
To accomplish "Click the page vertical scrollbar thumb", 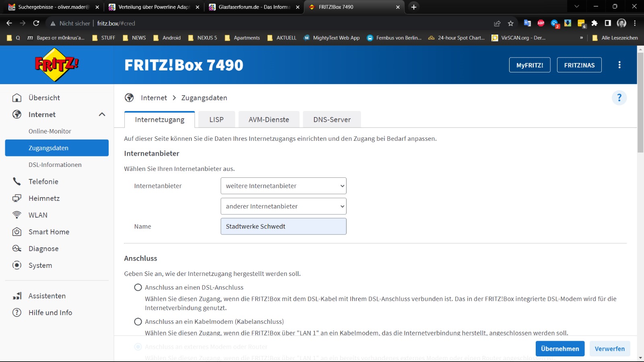I will (x=640, y=103).
